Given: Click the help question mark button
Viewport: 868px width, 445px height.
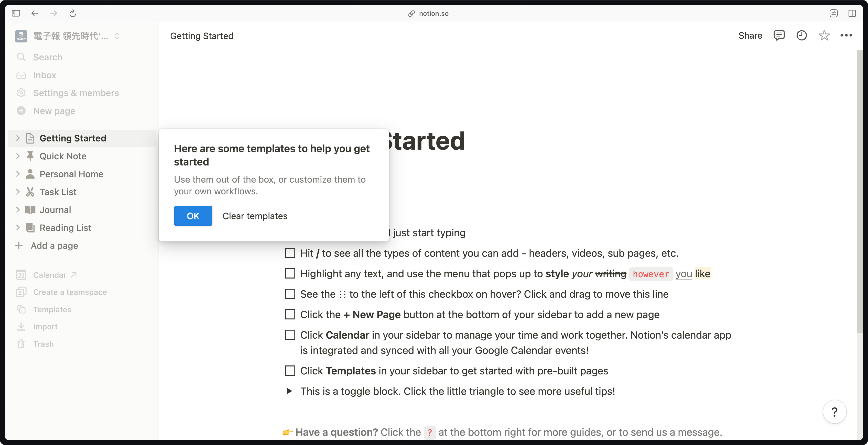Looking at the screenshot, I should pos(834,412).
